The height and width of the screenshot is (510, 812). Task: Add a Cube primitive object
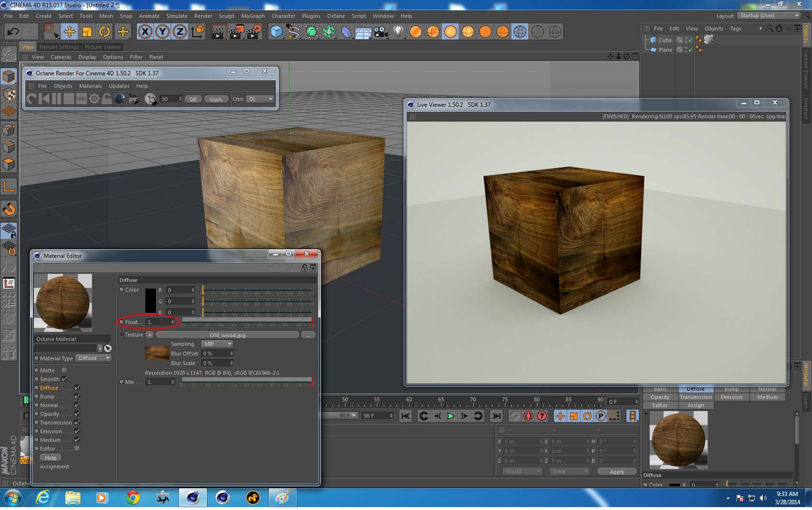[x=276, y=32]
